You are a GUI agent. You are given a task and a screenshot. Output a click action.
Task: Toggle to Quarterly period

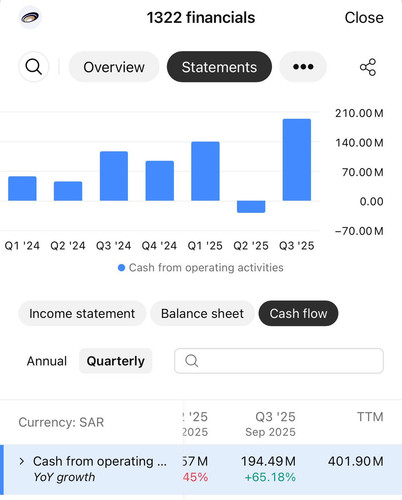click(116, 361)
